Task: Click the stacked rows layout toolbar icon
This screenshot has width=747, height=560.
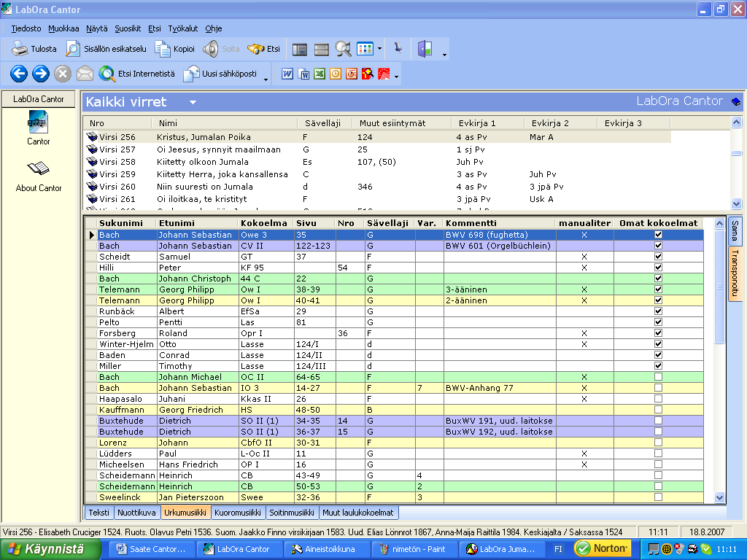Action: click(322, 49)
